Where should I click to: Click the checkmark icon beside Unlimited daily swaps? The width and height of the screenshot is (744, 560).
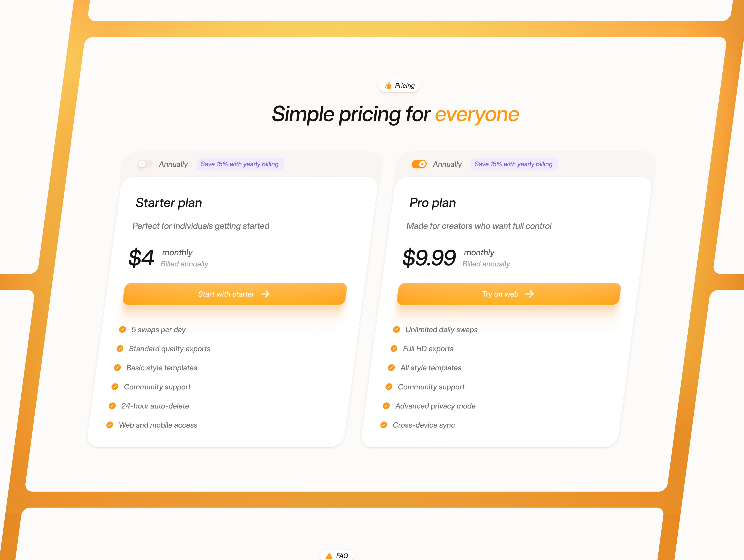point(396,329)
